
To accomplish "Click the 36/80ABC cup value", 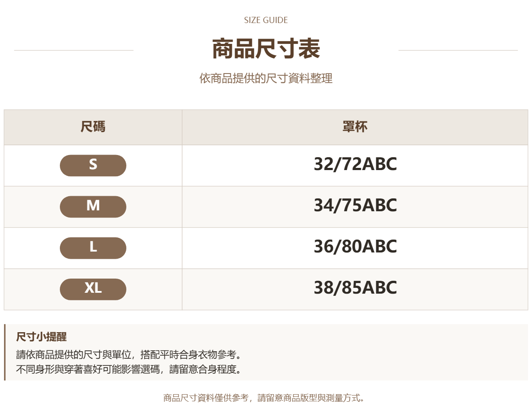I will pos(355,247).
